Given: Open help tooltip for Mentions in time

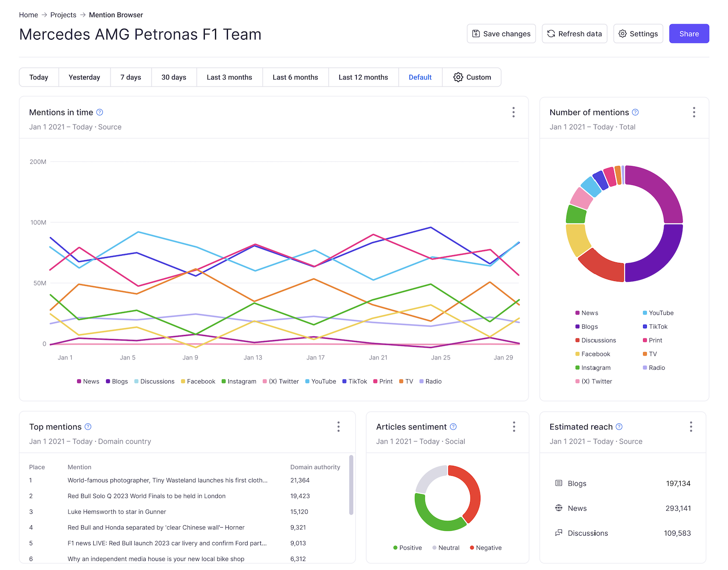Looking at the screenshot, I should click(x=100, y=112).
